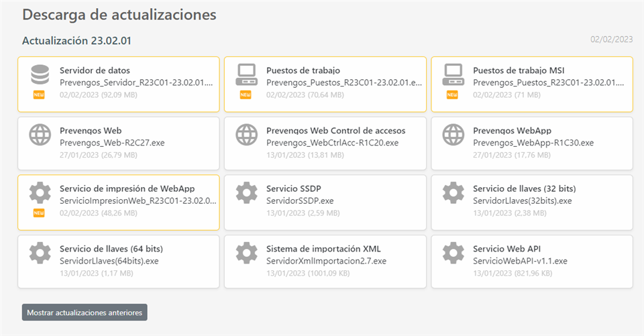Show previous updates with Mostrar actualizaciones anteriores
The height and width of the screenshot is (336, 644).
click(85, 313)
